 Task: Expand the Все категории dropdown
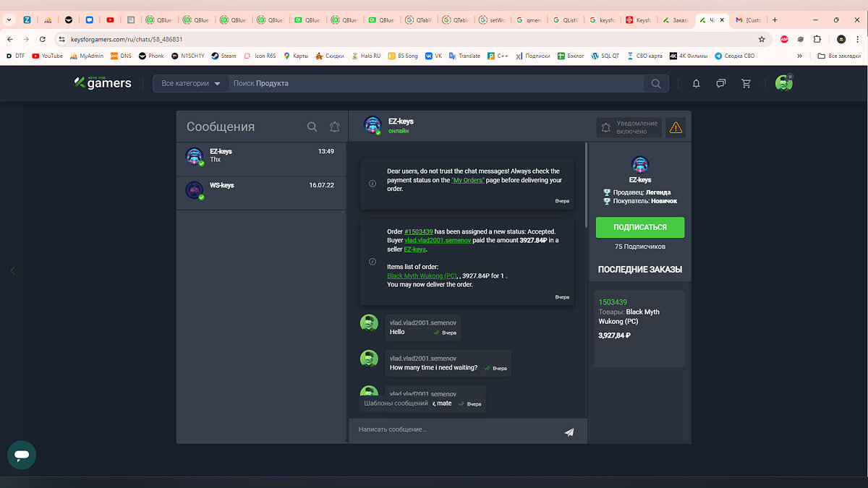pos(191,84)
